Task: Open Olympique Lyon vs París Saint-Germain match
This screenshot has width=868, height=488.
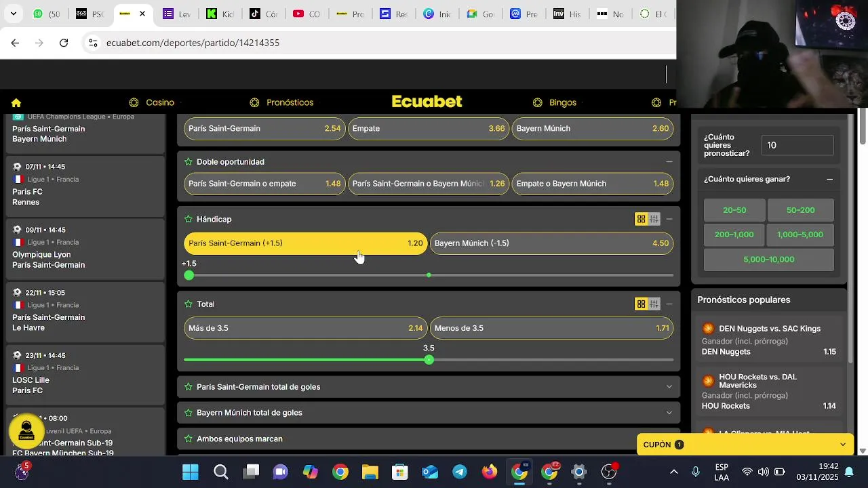Action: 85,248
